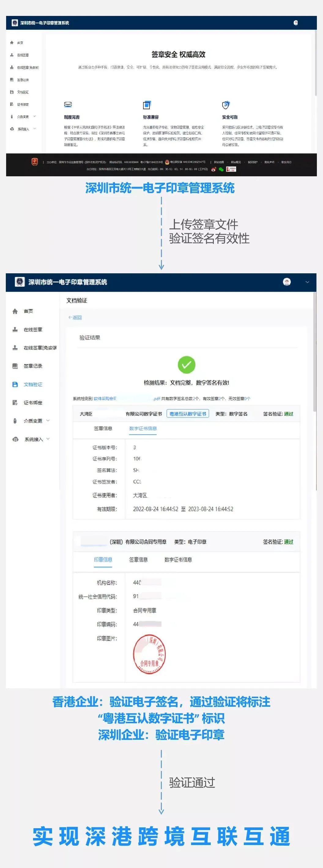Switch to the 数字证书信息 tab under 大湾区 certificate
Viewport: 323px width, 868px height.
coord(143,428)
